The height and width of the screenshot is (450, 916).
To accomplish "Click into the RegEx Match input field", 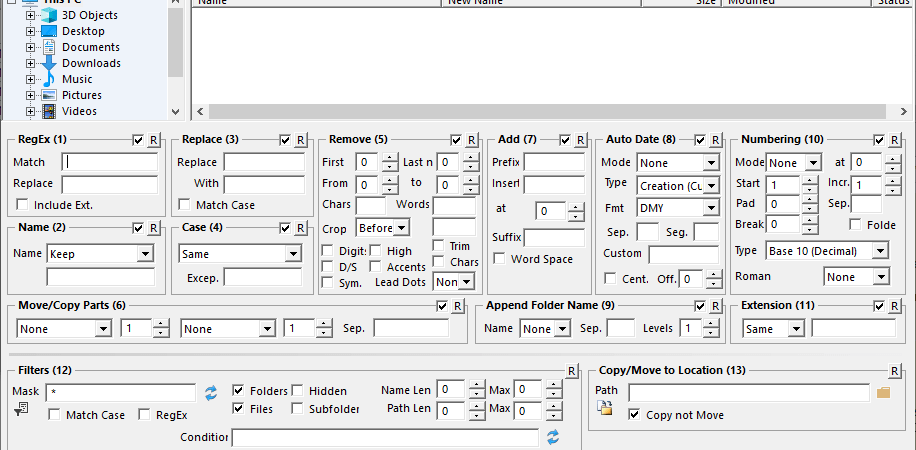I will point(110,162).
